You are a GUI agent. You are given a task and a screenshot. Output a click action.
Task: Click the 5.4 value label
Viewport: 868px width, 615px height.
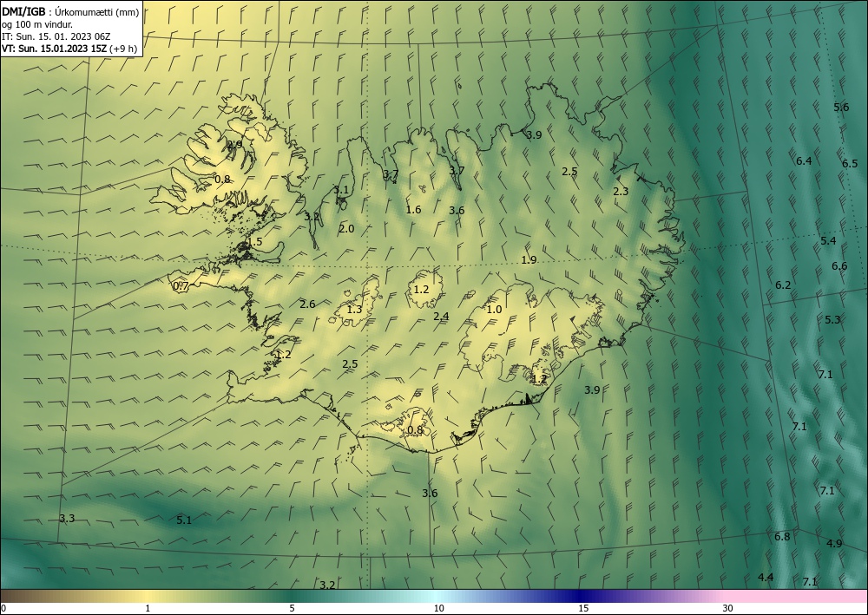coord(828,240)
